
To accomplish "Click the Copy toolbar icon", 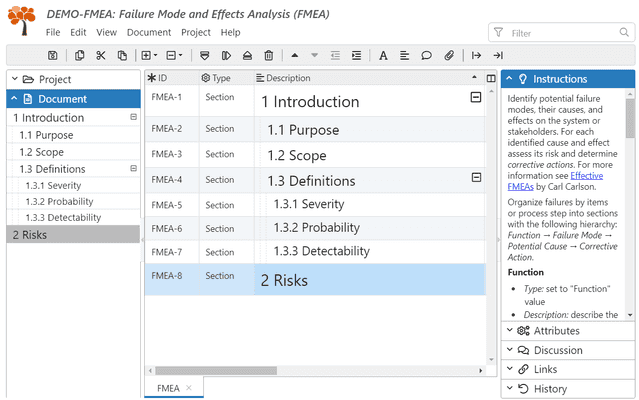I will 79,55.
